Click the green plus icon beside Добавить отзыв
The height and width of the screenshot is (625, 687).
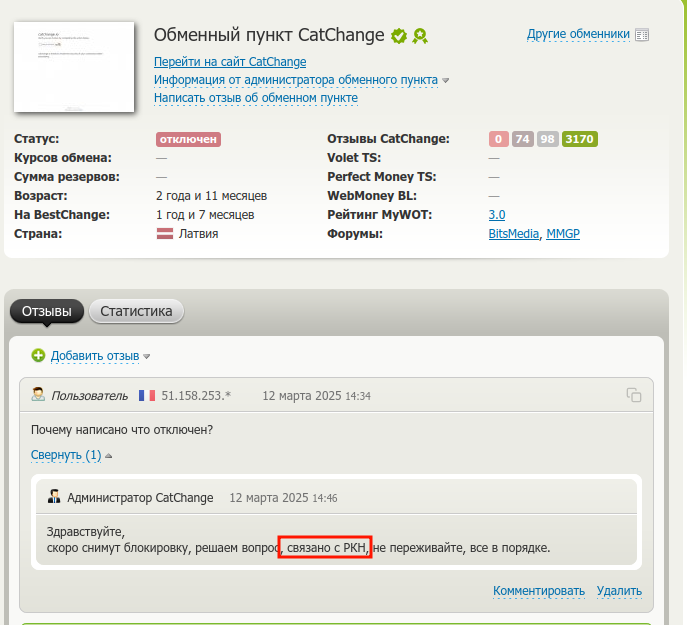click(x=38, y=355)
